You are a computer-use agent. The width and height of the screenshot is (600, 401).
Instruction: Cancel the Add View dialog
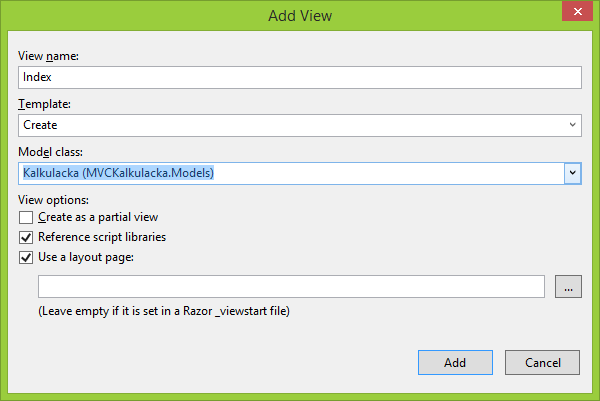click(542, 362)
